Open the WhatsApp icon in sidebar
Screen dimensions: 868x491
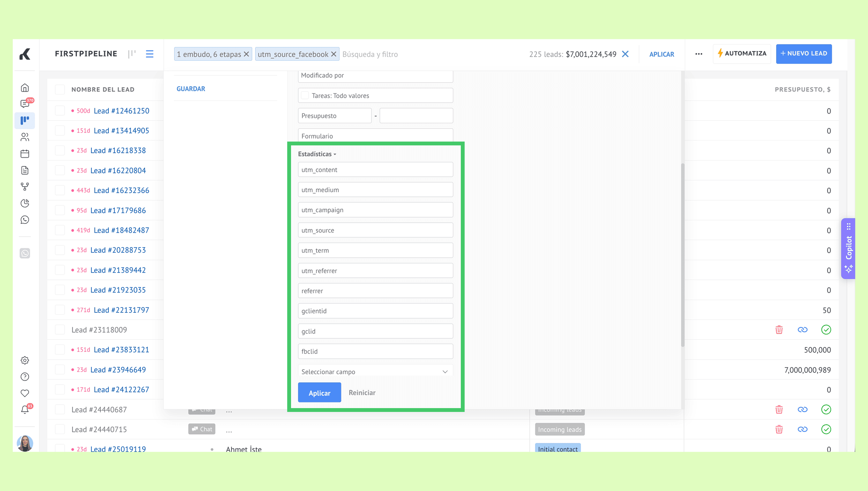[x=25, y=220]
